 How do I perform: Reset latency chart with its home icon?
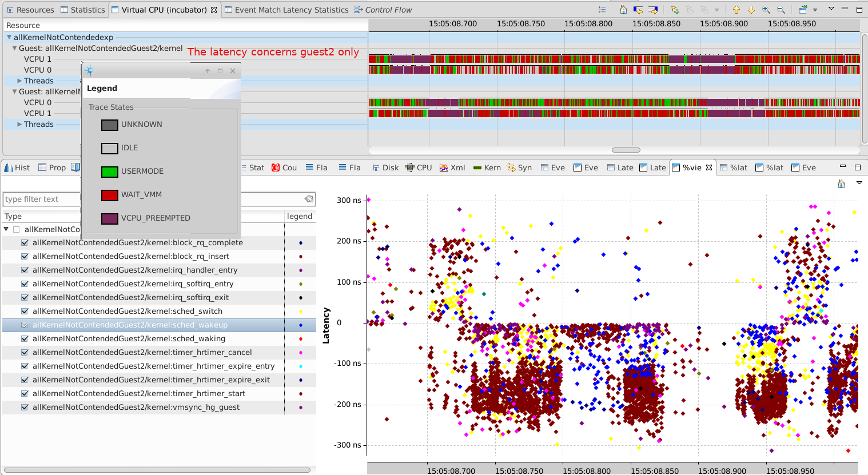(x=841, y=183)
